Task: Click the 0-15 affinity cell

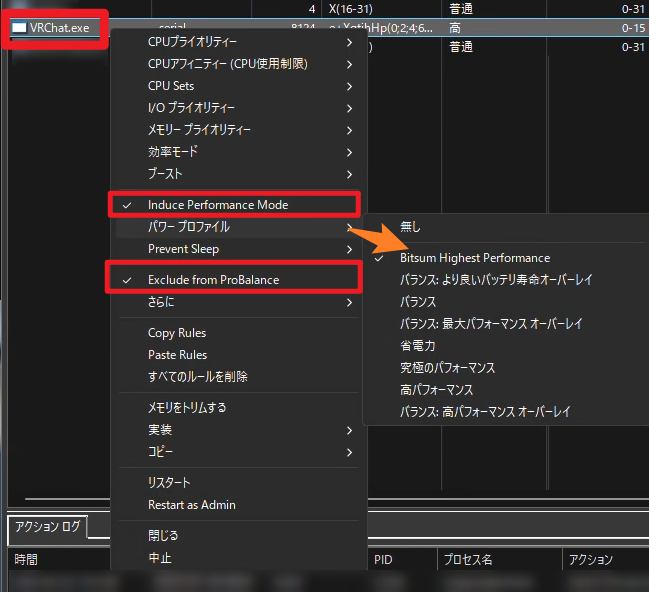Action: [x=633, y=28]
